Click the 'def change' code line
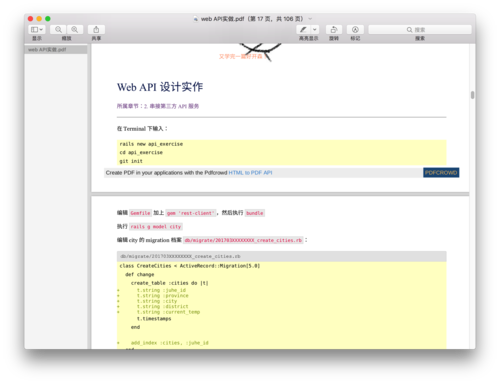This screenshot has width=500, height=384. 140,274
